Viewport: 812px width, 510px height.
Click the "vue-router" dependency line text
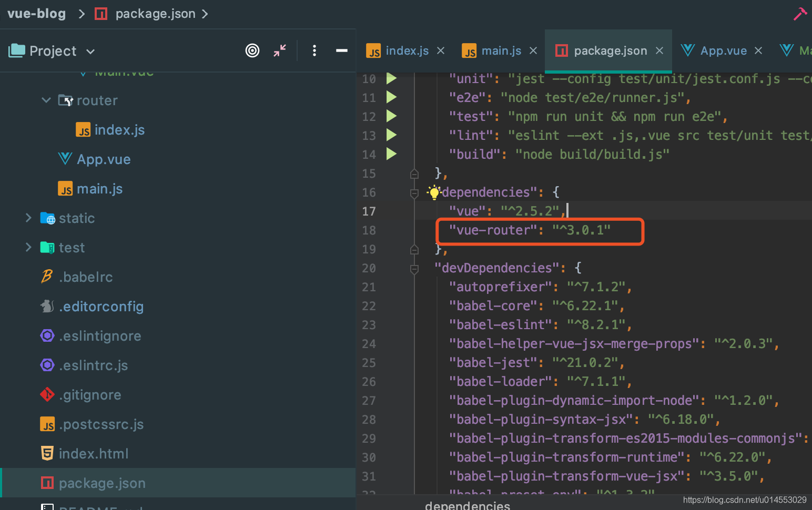[530, 230]
